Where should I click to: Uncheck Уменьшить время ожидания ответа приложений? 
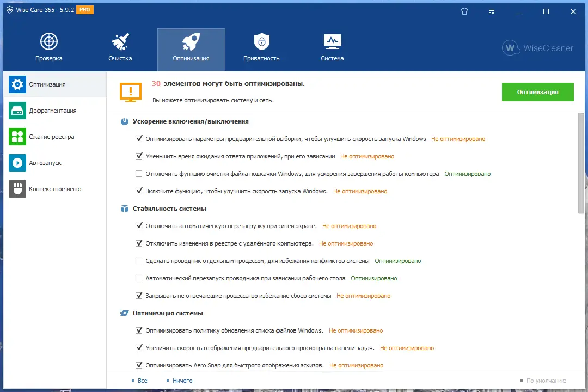click(139, 156)
